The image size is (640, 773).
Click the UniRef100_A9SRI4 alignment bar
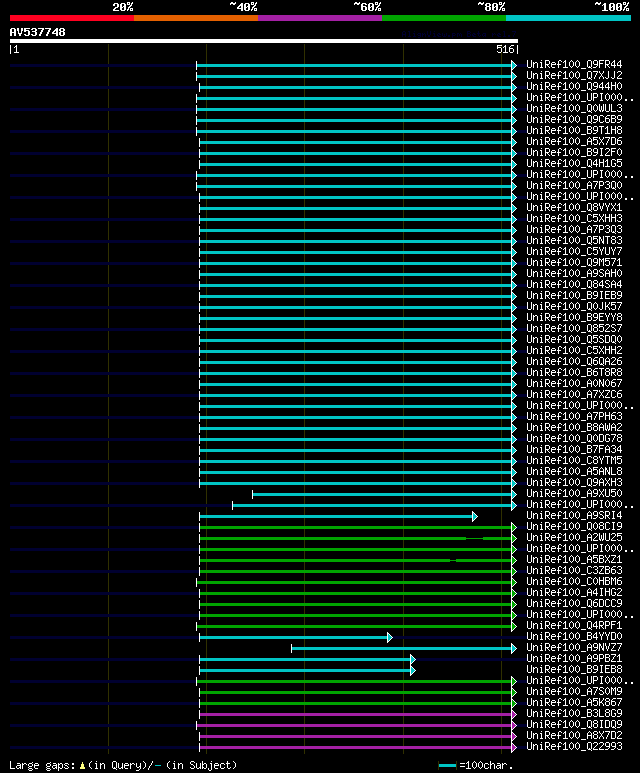339,516
